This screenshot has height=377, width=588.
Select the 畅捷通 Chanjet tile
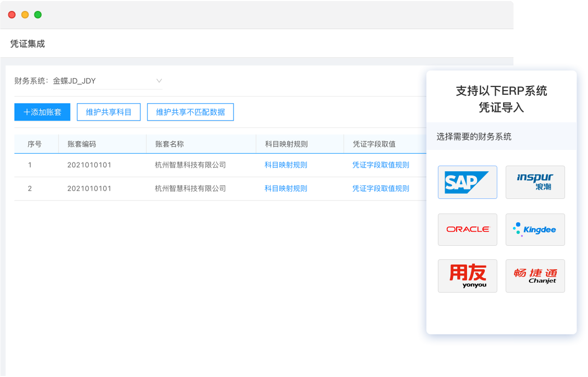point(535,275)
